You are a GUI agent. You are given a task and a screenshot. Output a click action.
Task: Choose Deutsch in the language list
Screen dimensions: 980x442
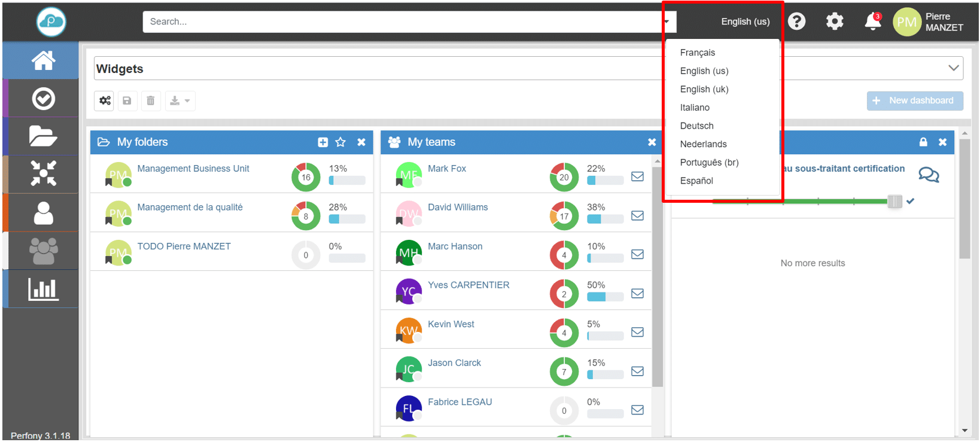click(697, 126)
